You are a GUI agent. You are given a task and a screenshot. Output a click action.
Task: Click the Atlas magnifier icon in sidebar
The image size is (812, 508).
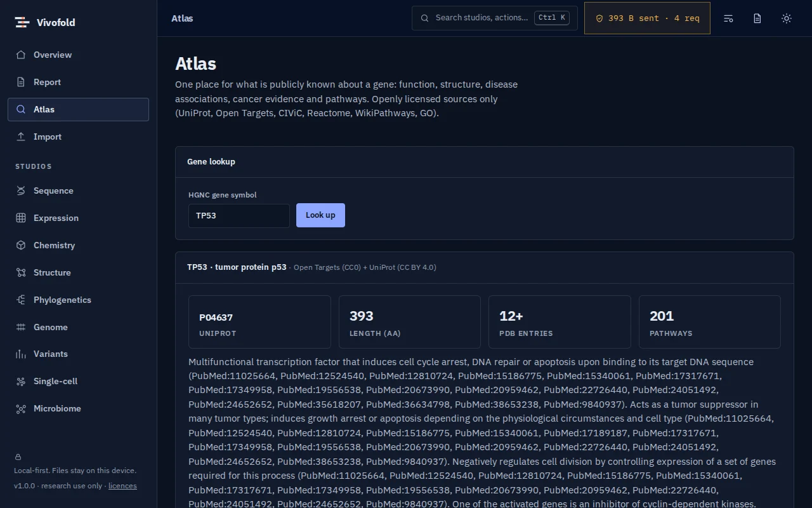[x=21, y=109]
